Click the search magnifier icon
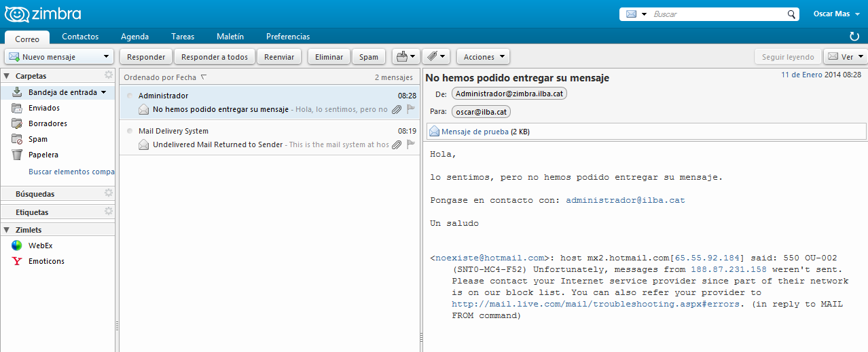 [791, 14]
